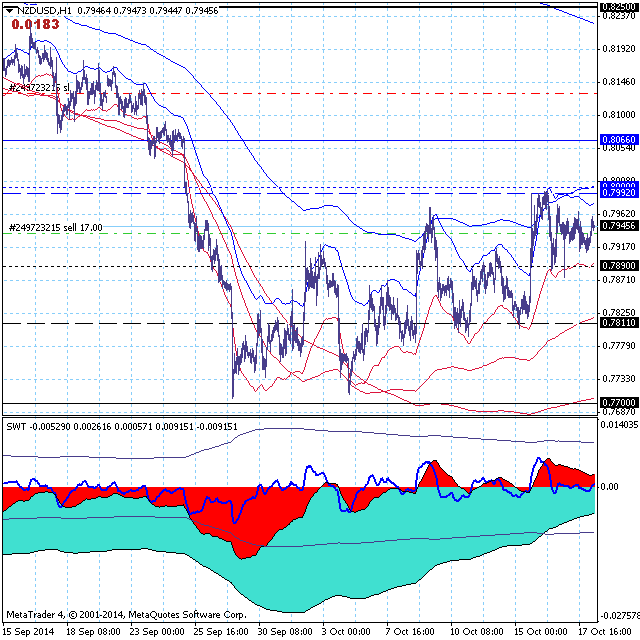Click the #249723215 sell 17.00 order label
This screenshot has height=640, width=640.
55,228
